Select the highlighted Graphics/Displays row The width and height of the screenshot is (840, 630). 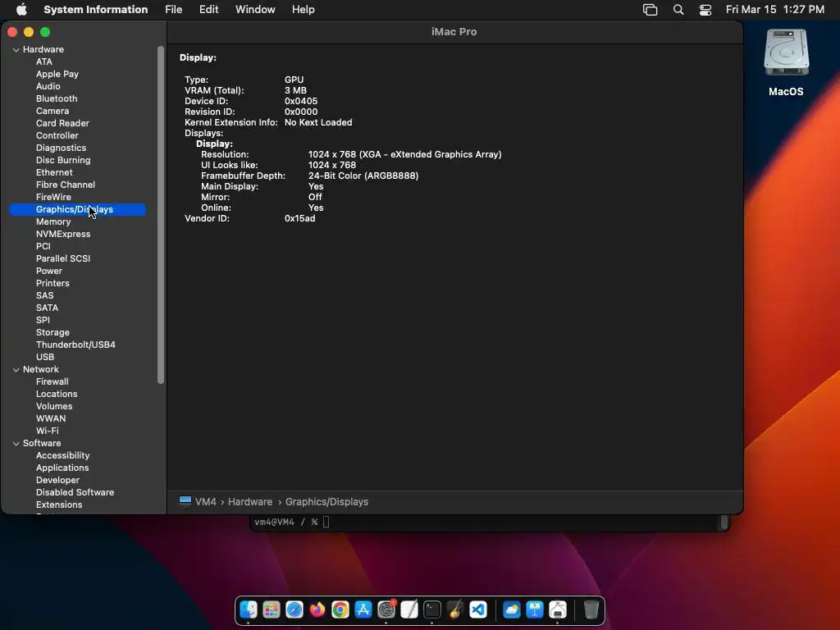click(x=77, y=209)
